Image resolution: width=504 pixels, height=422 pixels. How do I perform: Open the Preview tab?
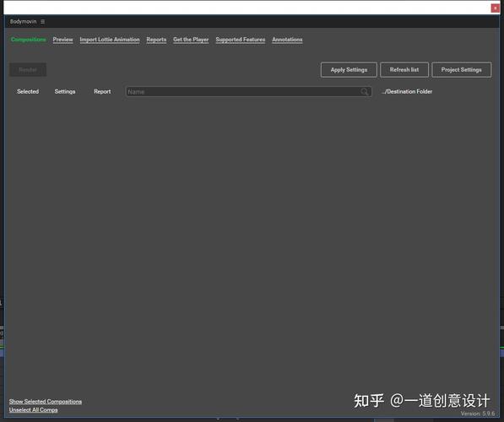62,40
